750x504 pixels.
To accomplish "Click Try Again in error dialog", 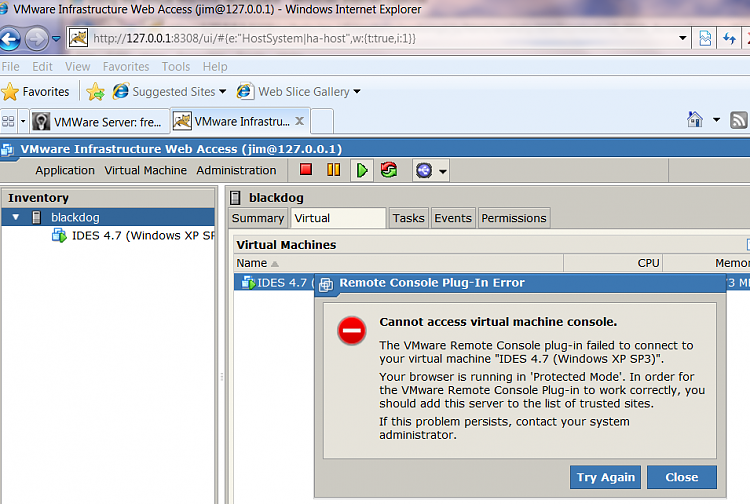I will pos(605,477).
